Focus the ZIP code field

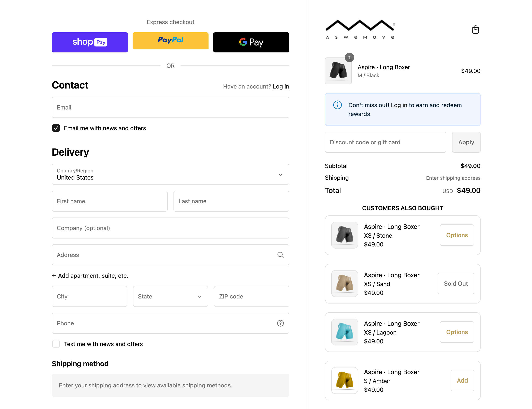click(x=252, y=296)
